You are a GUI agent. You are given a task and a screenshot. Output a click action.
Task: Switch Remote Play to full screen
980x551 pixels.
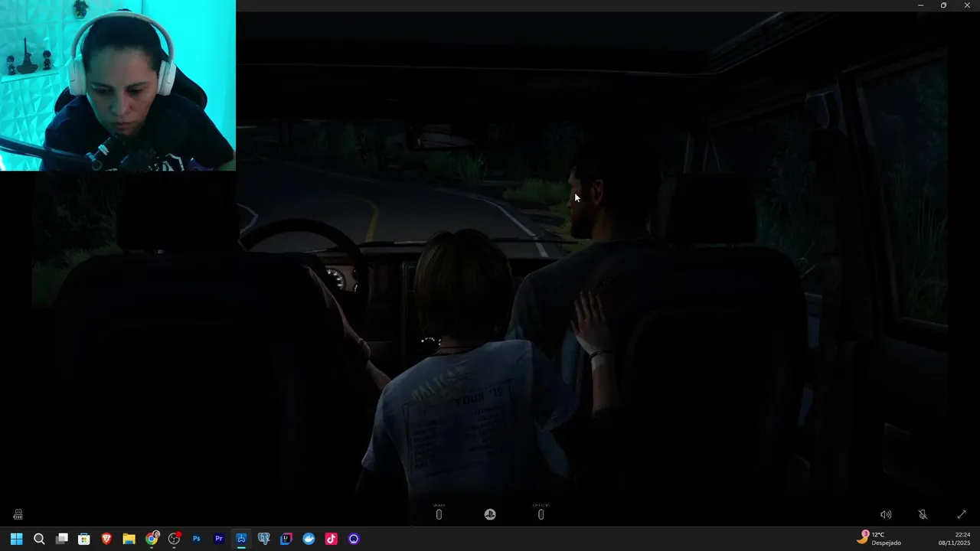click(x=962, y=514)
